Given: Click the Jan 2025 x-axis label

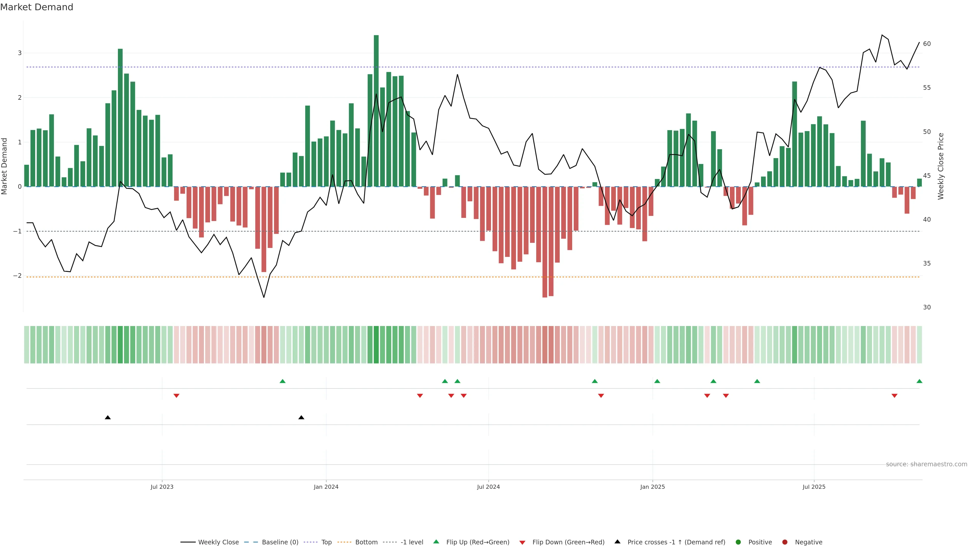Looking at the screenshot, I should click(x=653, y=487).
